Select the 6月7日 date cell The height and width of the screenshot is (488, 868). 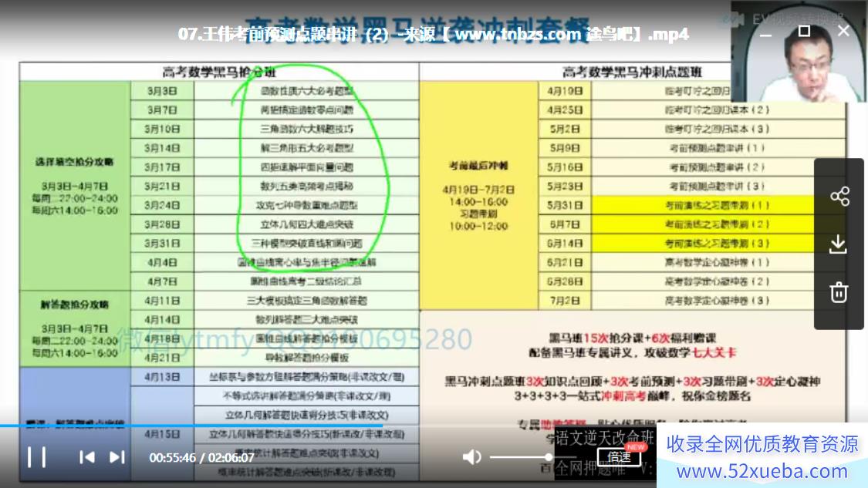(x=565, y=224)
